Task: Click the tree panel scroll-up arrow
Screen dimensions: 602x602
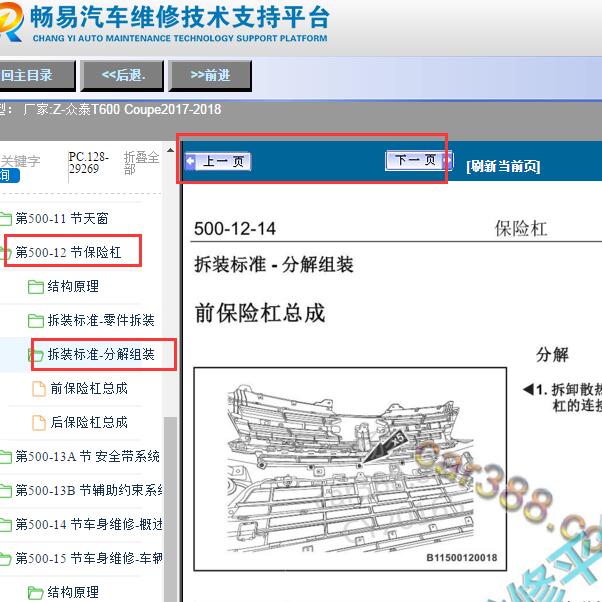Action: pos(170,150)
